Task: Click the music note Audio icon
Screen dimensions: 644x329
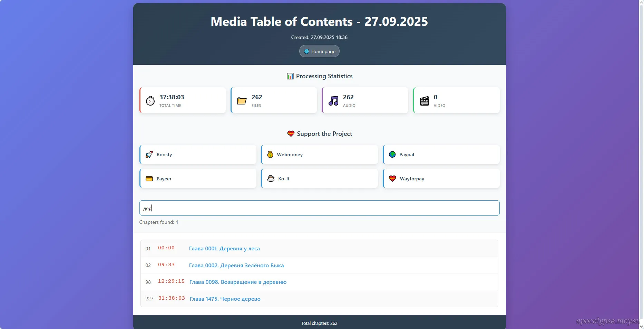Action: tap(333, 101)
